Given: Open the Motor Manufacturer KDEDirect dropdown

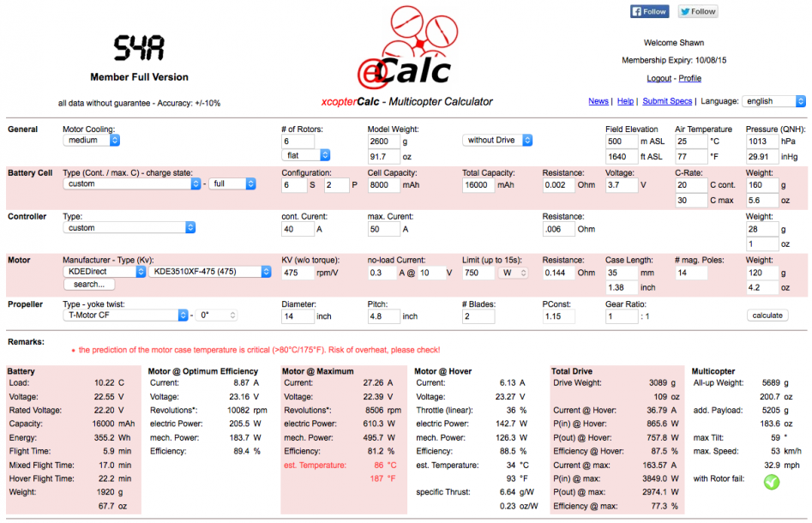Looking at the screenshot, I should click(x=105, y=272).
